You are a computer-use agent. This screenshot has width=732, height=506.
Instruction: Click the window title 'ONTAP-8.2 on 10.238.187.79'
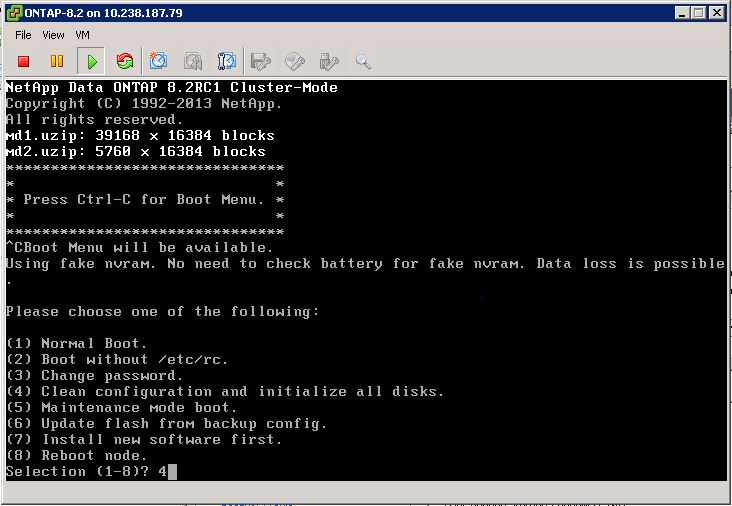coord(103,13)
